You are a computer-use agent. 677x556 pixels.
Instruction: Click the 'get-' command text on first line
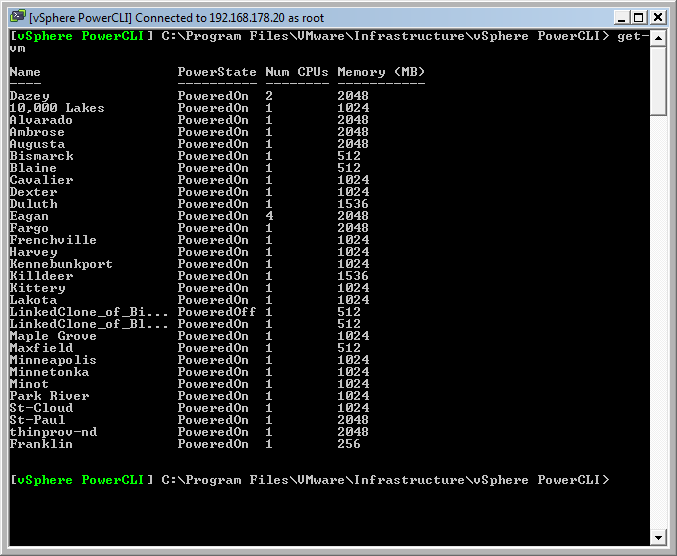(x=633, y=36)
